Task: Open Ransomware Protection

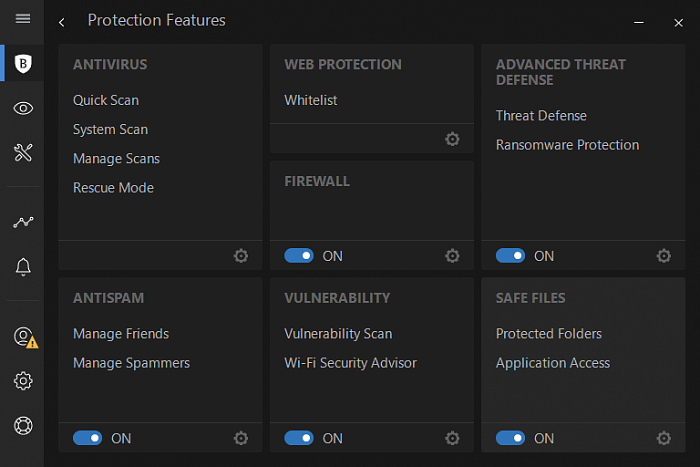Action: pos(567,145)
